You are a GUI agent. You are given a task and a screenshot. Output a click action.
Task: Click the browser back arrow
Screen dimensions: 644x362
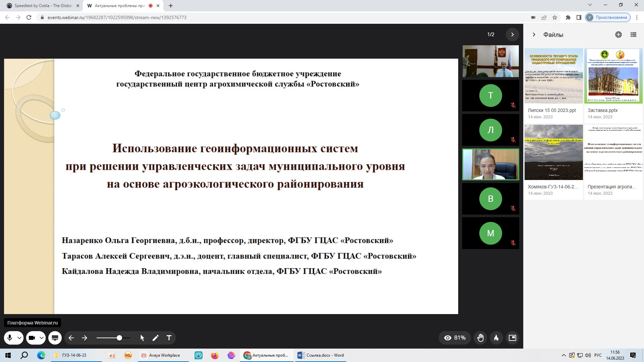tap(7, 17)
